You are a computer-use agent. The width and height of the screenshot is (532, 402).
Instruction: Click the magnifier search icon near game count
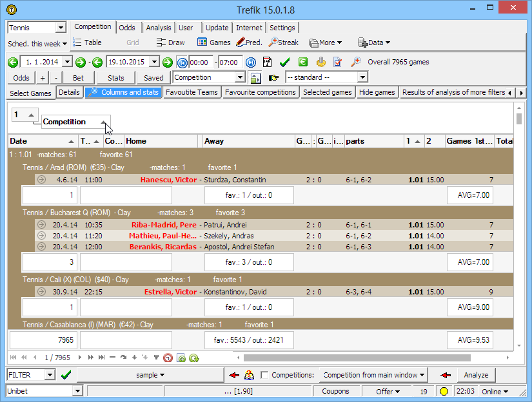[x=355, y=62]
